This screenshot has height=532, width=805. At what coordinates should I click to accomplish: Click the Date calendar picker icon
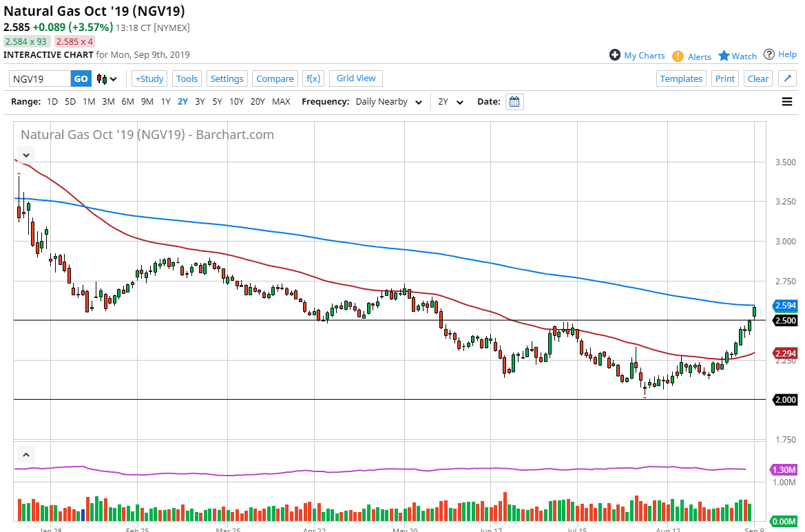[x=514, y=102]
